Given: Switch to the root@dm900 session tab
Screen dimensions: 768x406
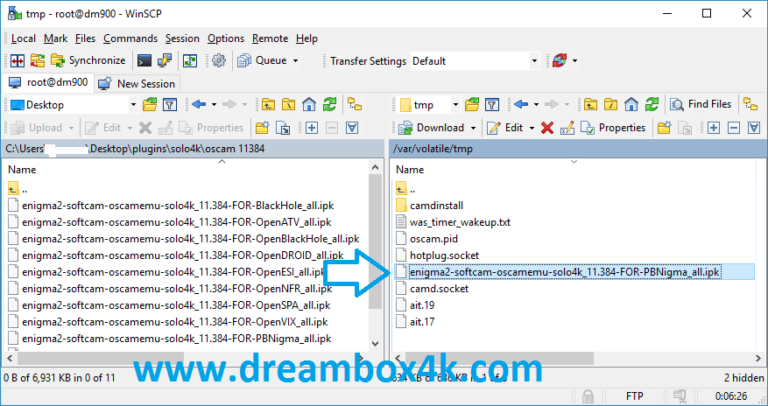Looking at the screenshot, I should tap(48, 83).
